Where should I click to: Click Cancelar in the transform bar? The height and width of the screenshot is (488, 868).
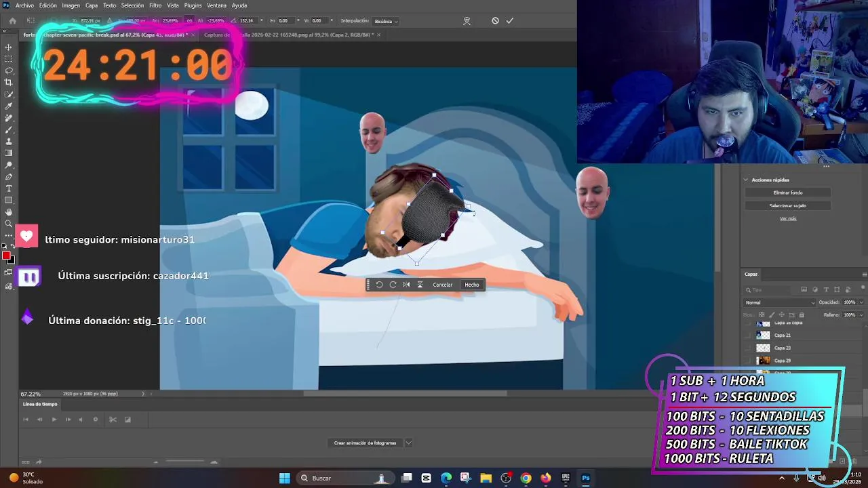pyautogui.click(x=443, y=285)
